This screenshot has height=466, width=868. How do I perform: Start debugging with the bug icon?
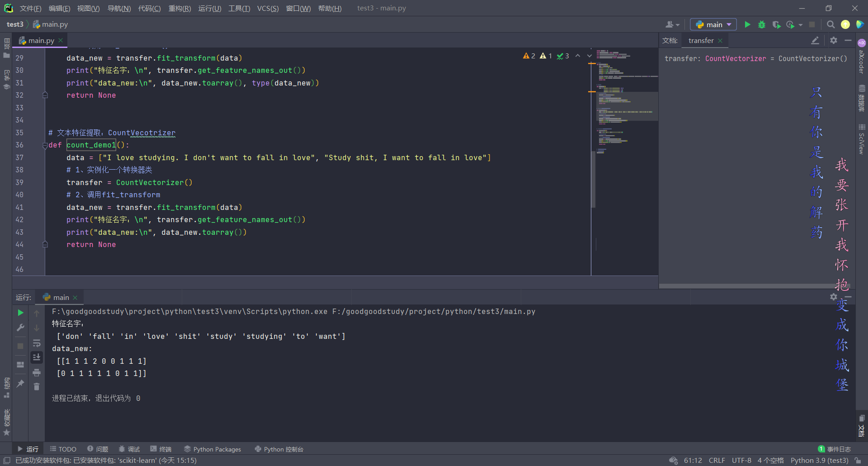[x=762, y=24]
